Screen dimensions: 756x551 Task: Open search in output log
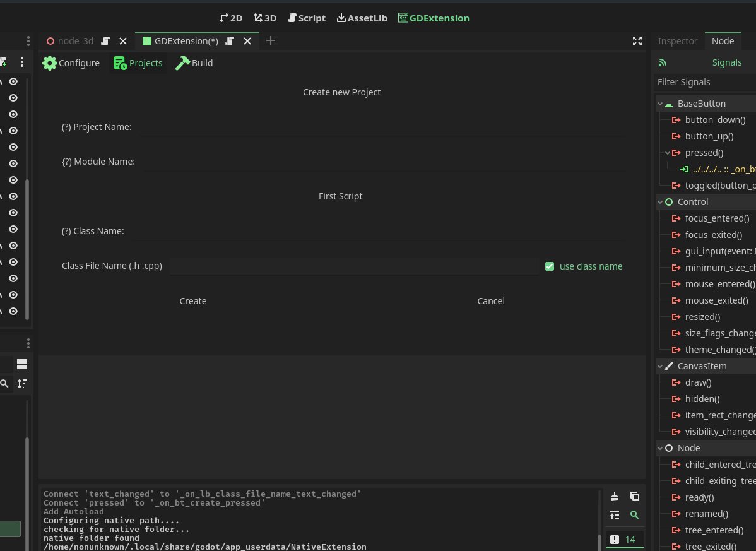[634, 515]
